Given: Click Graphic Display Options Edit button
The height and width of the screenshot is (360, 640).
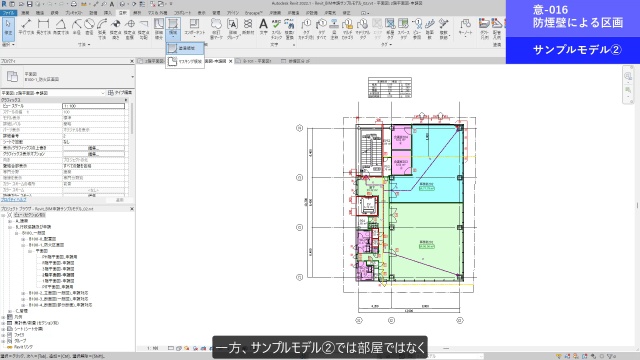Looking at the screenshot, I should click(93, 154).
